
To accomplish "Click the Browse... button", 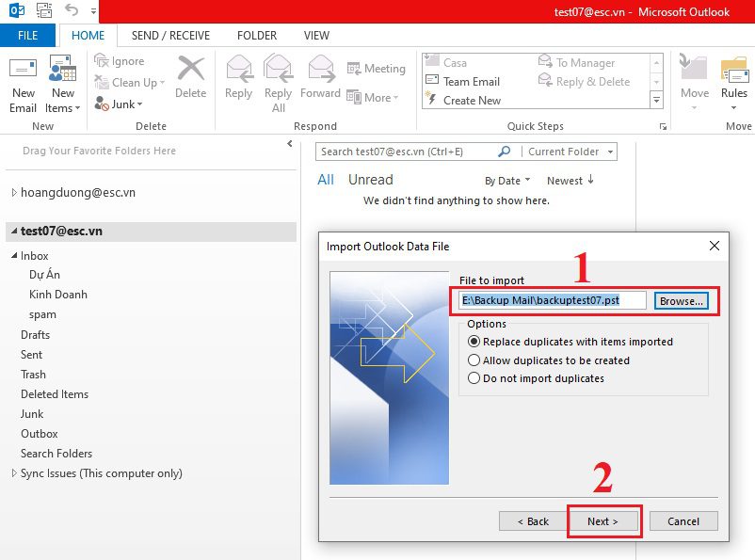I will (681, 301).
